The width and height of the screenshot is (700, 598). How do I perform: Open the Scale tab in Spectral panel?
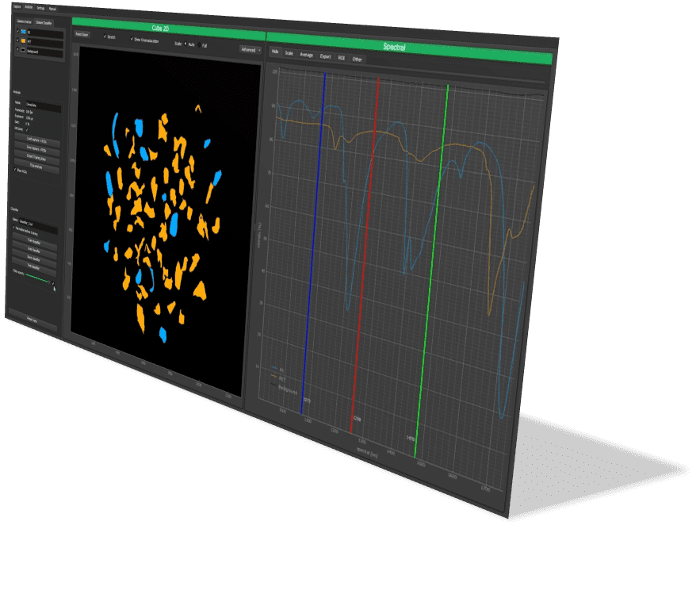point(289,53)
